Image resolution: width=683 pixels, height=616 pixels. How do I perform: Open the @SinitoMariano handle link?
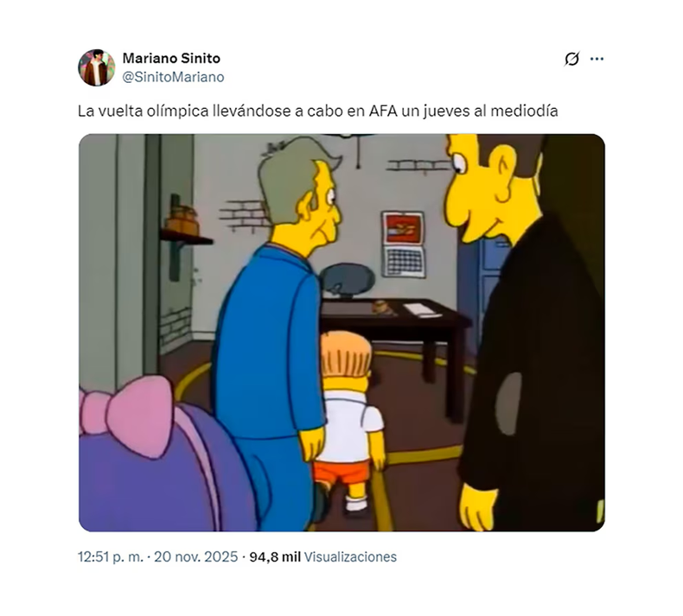pyautogui.click(x=174, y=77)
